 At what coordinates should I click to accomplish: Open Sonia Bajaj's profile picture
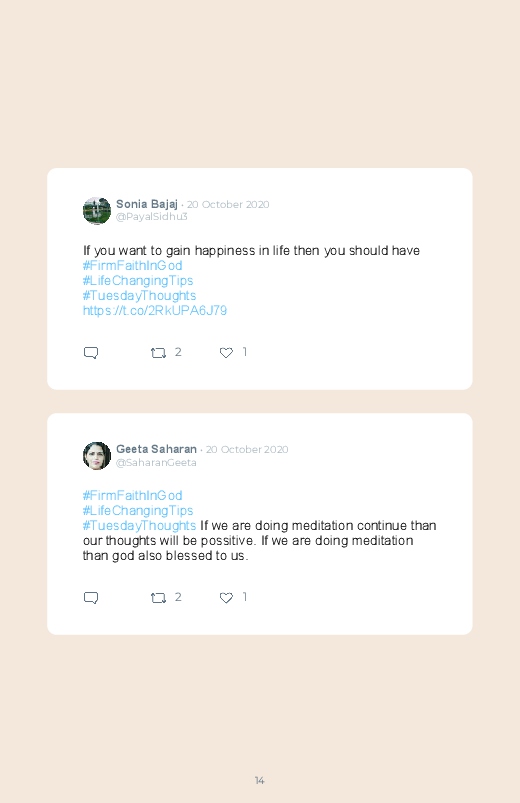click(x=97, y=210)
